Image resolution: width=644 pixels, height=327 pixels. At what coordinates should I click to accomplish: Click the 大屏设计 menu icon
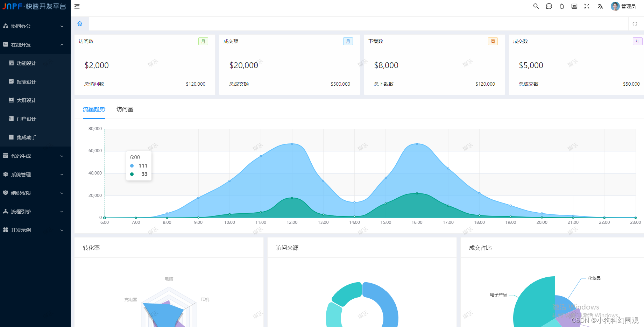pyautogui.click(x=11, y=100)
